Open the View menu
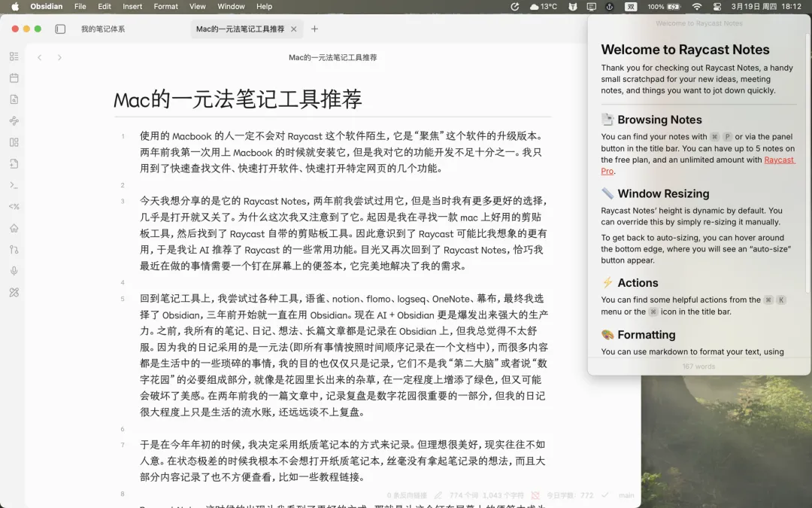Screen dimensions: 812x508 (x=197, y=7)
